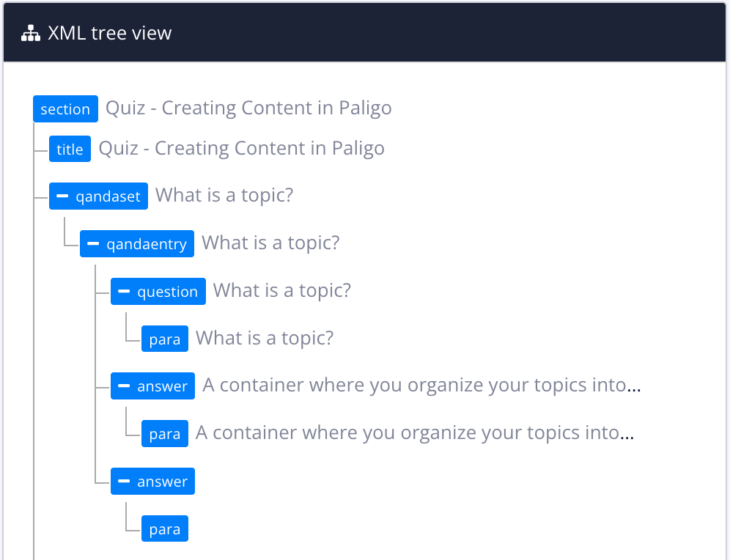Collapse the question node
730x560 pixels.
coord(122,291)
